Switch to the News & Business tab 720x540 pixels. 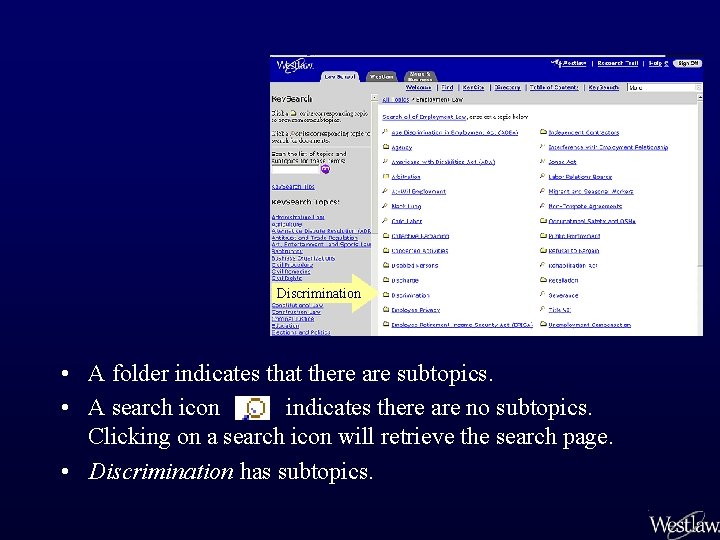(x=420, y=76)
